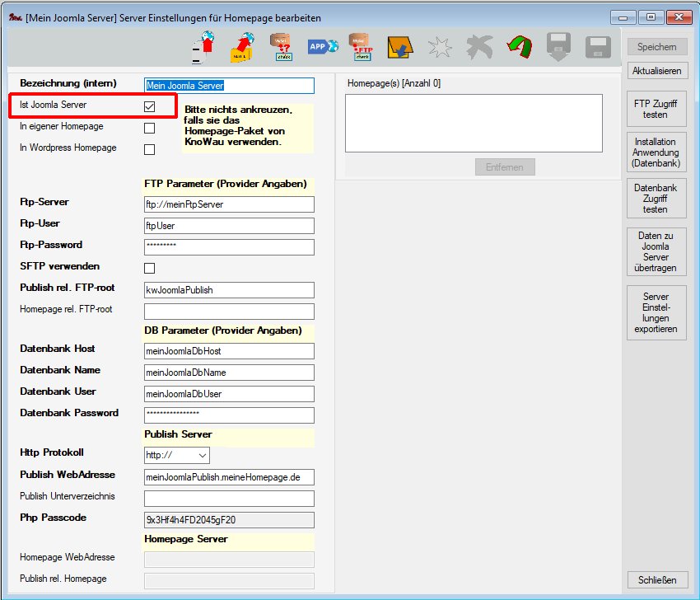Screen dimensions: 700x600
Task: Click 'Datenbank Zugriff testen' button
Action: (x=656, y=199)
